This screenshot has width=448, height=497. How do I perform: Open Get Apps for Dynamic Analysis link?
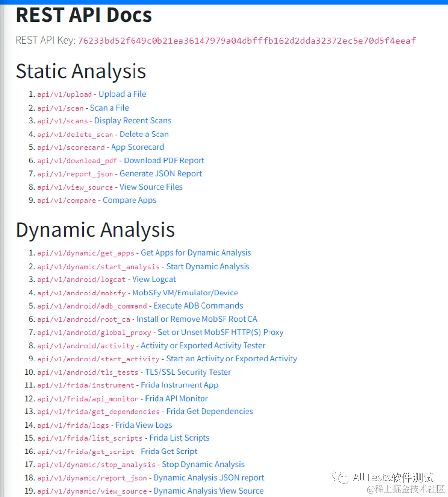(196, 252)
